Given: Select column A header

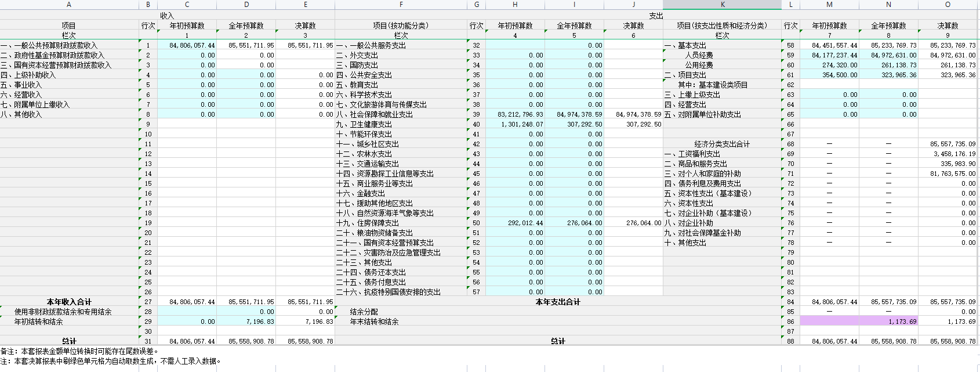Looking at the screenshot, I should click(x=69, y=5).
